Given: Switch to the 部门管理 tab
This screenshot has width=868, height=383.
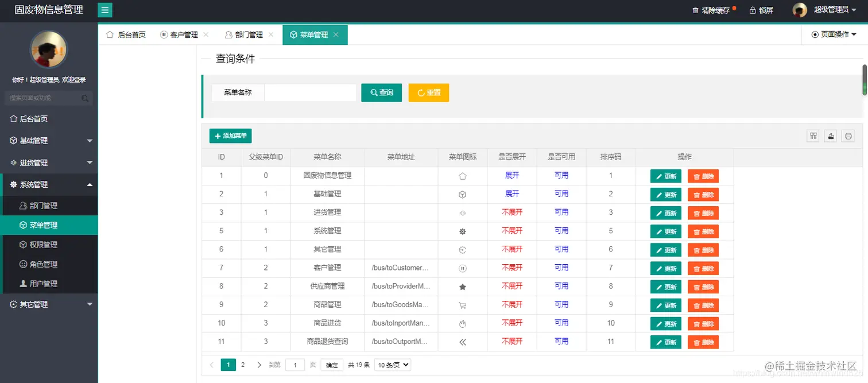Looking at the screenshot, I should click(244, 34).
